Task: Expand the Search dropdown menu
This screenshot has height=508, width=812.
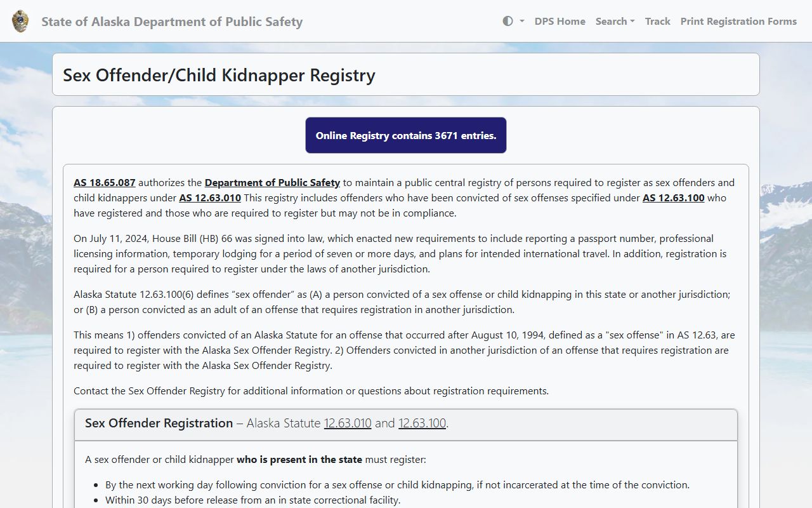Action: (x=615, y=21)
